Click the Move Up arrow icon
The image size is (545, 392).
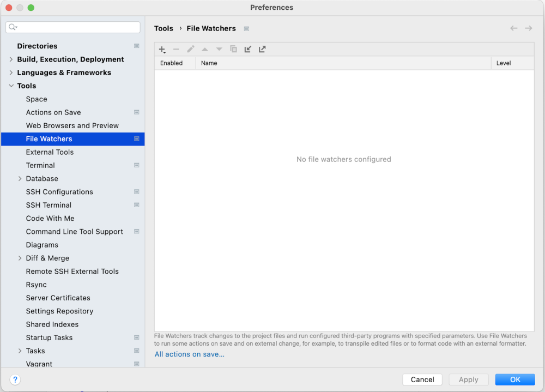(x=204, y=49)
